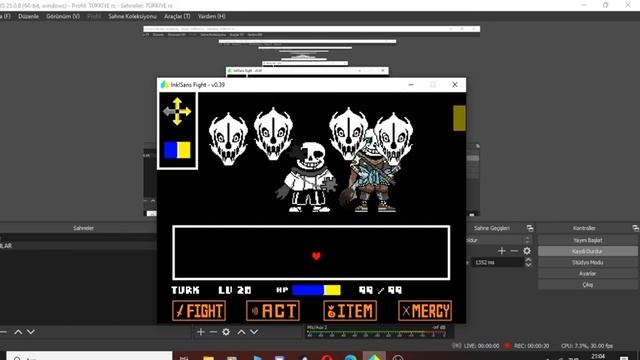Click the CPU: 7.3%, 30.00 fps status
Screen dimensions: 640x360
pos(587,346)
